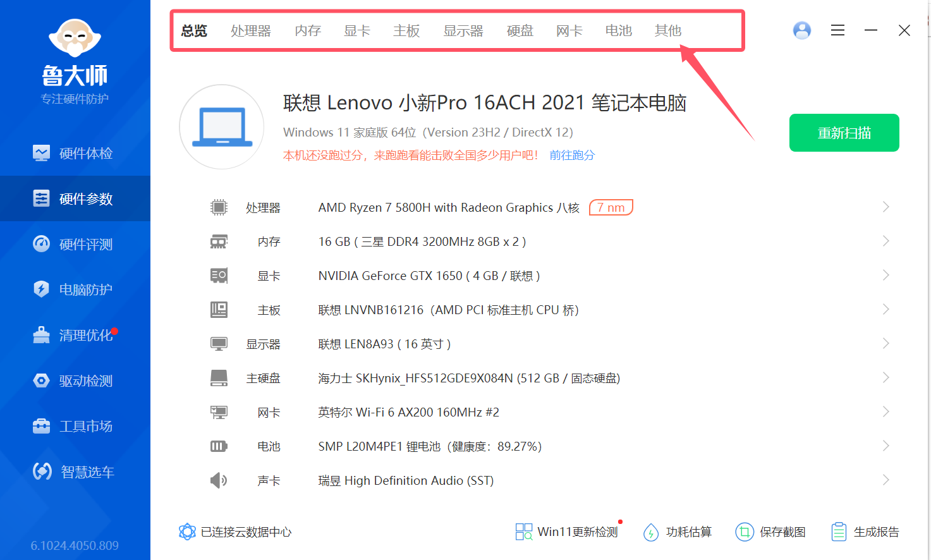The height and width of the screenshot is (560, 931).
Task: Click SKHynix_HFS512GDE9X084N disk text
Action: [469, 378]
